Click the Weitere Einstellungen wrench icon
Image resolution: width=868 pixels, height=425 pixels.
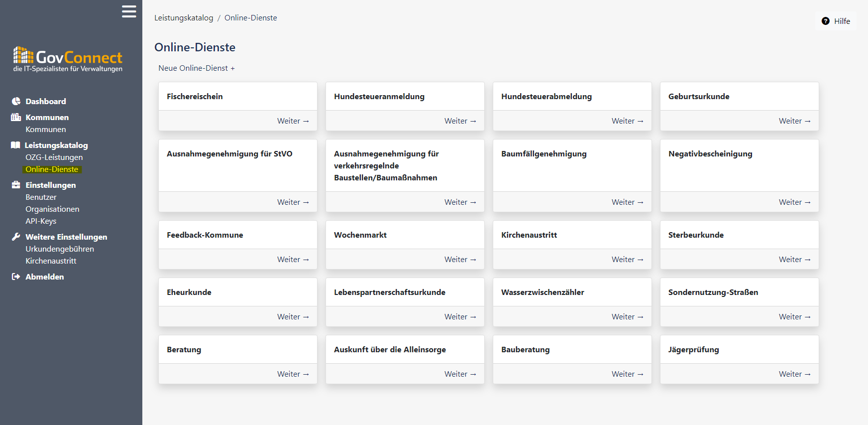tap(16, 237)
